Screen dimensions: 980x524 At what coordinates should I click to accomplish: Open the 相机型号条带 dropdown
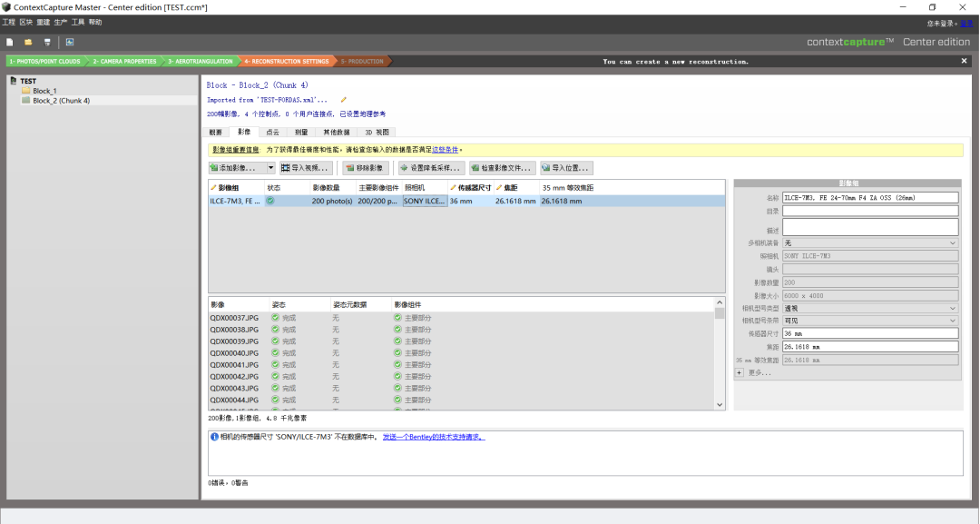point(870,321)
